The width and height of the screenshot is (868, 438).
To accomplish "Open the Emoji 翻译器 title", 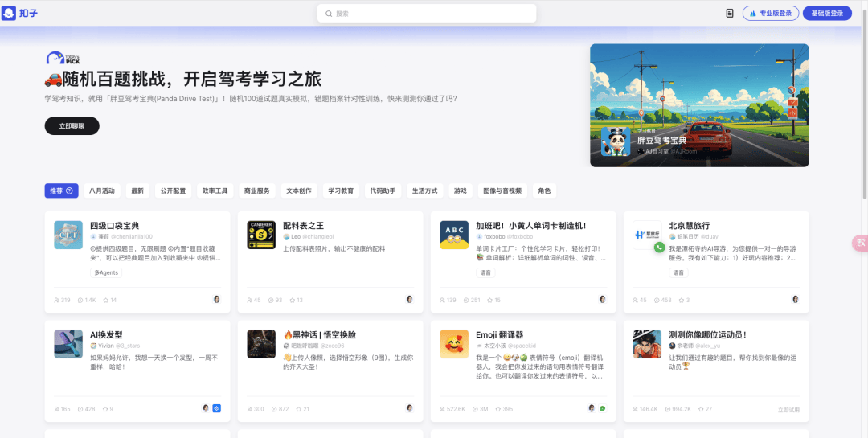I will coord(500,335).
